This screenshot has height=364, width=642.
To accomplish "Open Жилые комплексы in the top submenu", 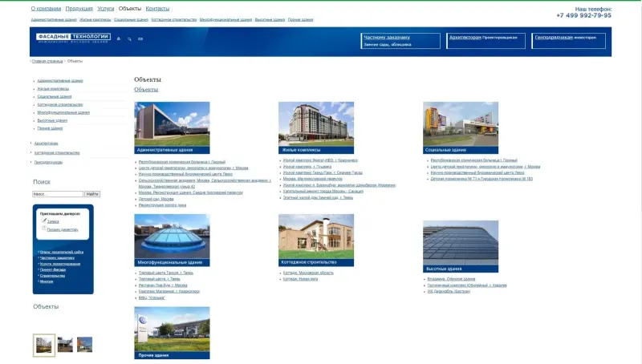I will click(x=95, y=19).
